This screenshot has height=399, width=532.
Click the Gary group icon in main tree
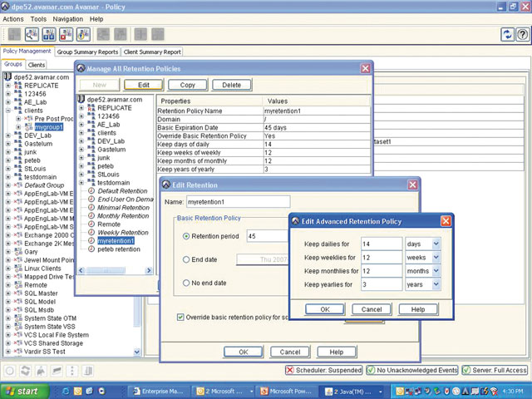coord(18,252)
